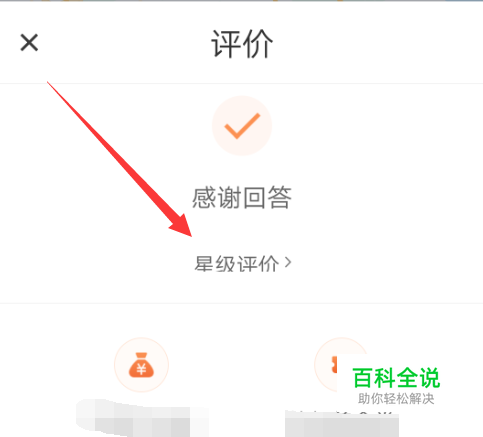
Task: Expand the chevron beside 星级评价
Action: [x=288, y=263]
